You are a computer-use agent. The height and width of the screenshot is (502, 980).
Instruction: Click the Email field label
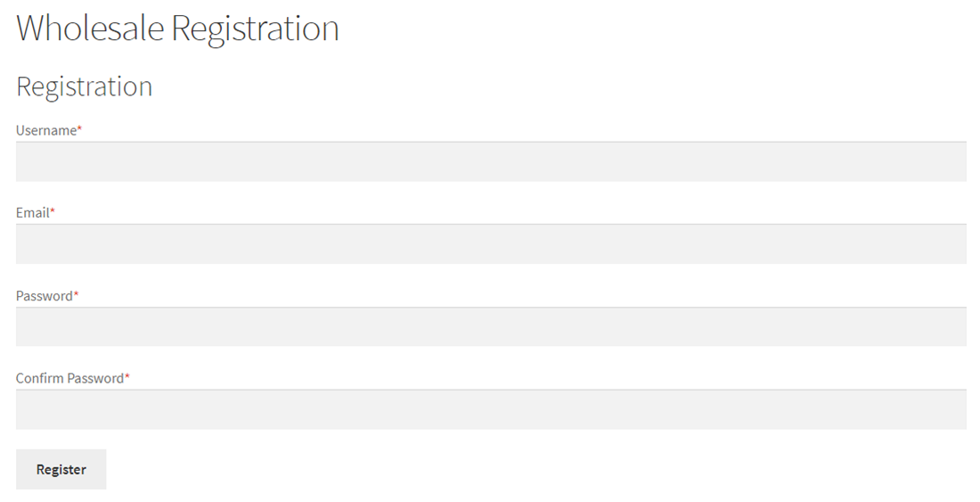33,213
